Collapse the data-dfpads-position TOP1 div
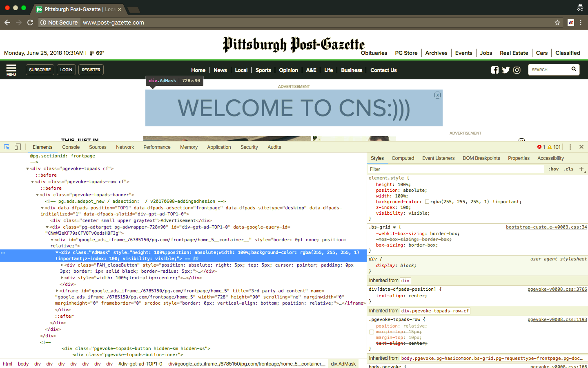The height and width of the screenshot is (368, 588). tap(42, 208)
